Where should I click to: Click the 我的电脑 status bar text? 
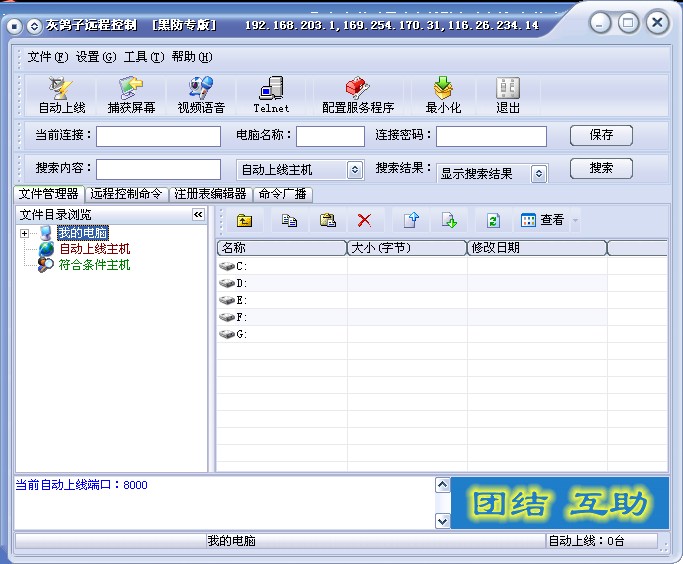point(231,541)
